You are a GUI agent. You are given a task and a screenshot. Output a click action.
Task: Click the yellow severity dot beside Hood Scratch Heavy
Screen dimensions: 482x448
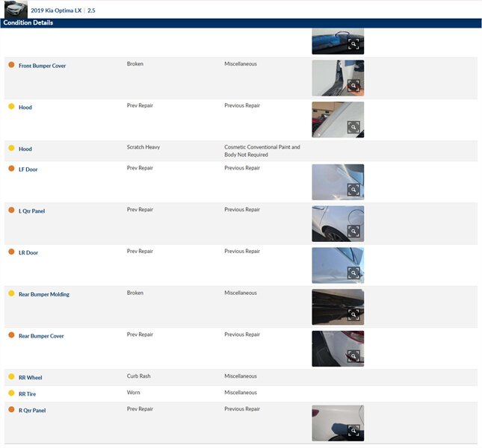pos(11,149)
